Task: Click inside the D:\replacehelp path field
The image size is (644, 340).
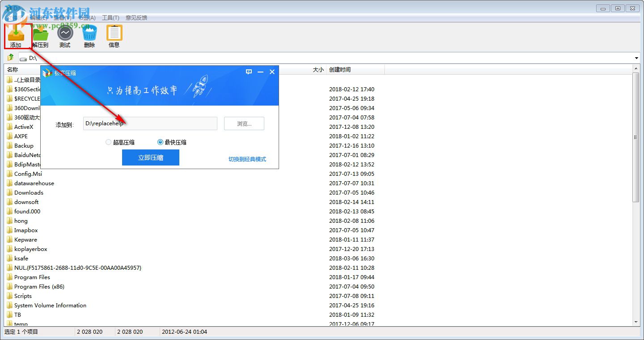Action: coord(150,123)
